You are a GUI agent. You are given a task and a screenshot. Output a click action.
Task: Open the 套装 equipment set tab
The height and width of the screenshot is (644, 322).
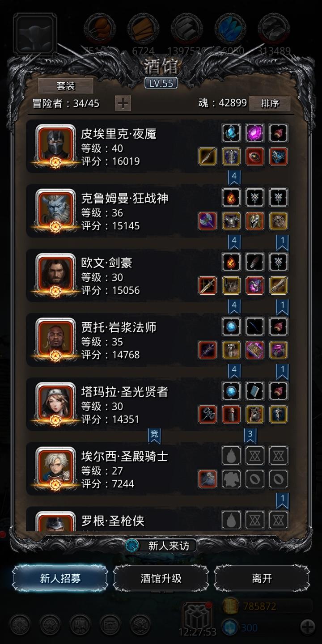[66, 85]
